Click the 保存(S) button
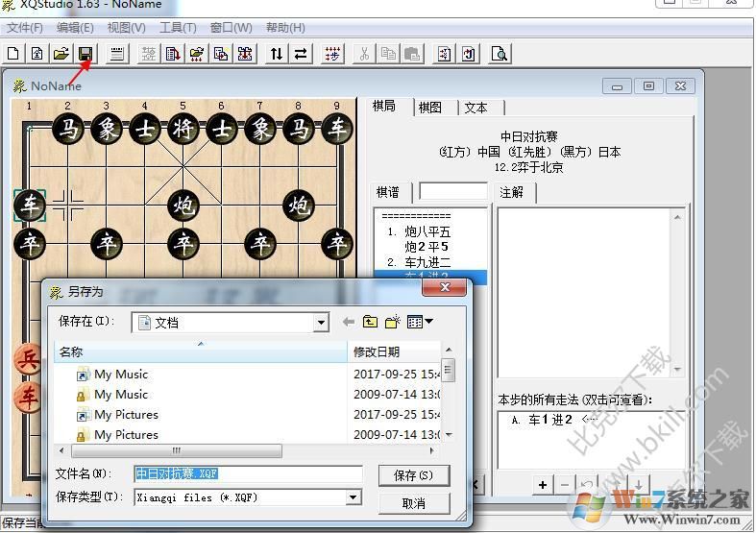This screenshot has height=533, width=756. (414, 475)
